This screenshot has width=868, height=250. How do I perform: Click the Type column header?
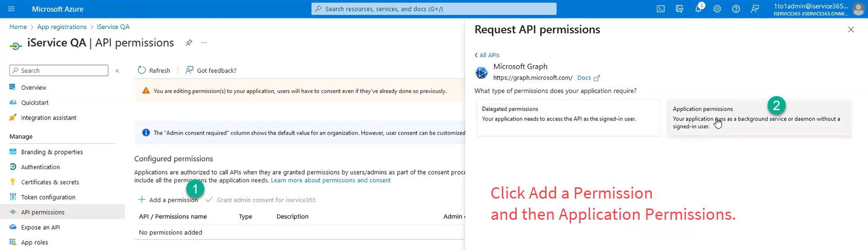point(245,217)
